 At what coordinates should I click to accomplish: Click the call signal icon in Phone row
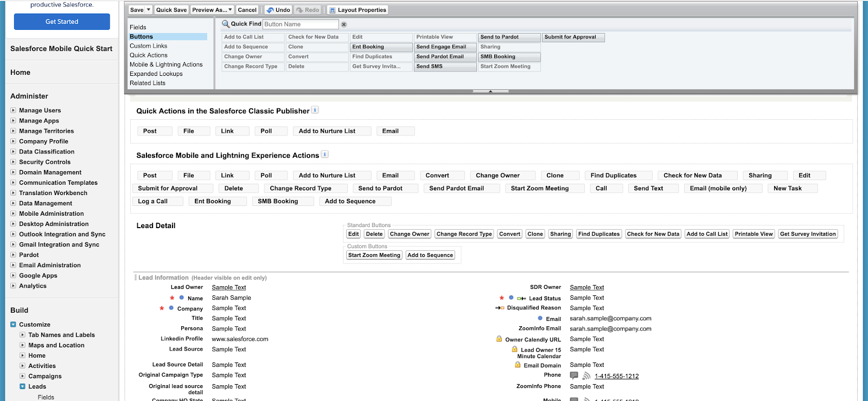(586, 376)
